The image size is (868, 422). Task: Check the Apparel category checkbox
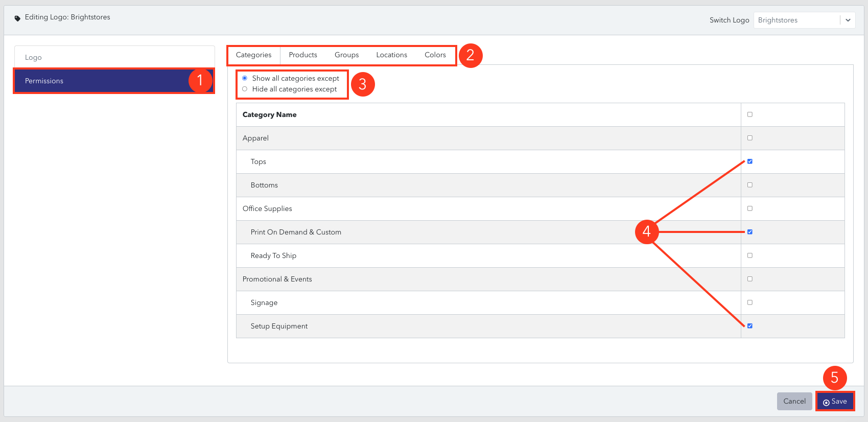[750, 138]
